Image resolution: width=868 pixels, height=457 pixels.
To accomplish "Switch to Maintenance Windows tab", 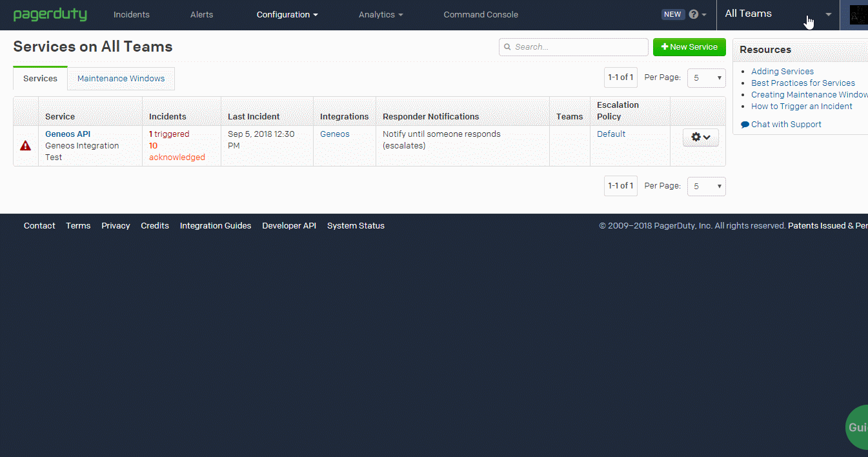I will tap(121, 78).
